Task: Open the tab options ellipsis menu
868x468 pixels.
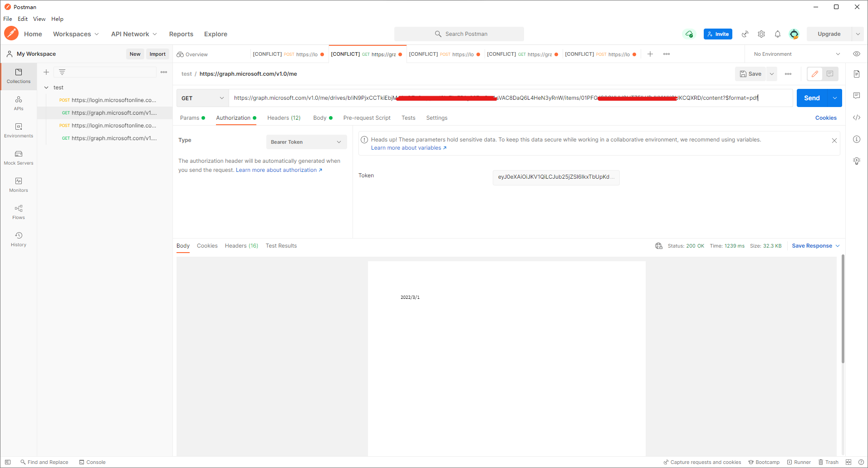Action: (667, 54)
